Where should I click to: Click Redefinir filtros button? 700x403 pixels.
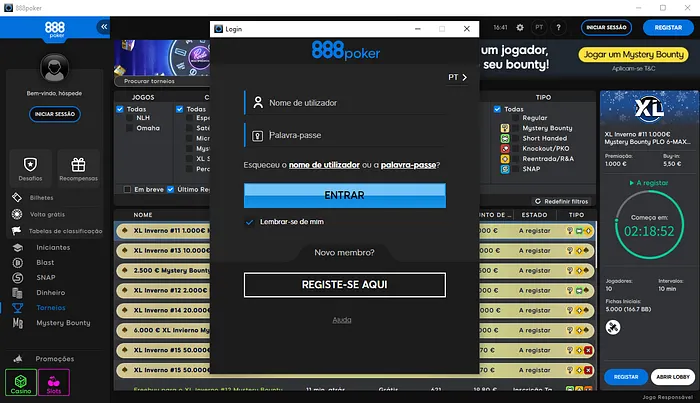(562, 201)
